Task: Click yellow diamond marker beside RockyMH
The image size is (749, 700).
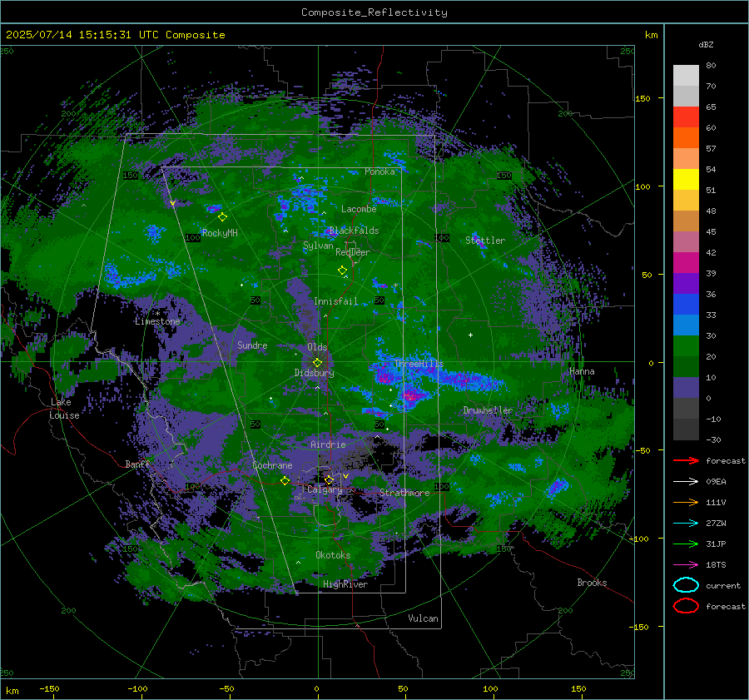Action: click(x=222, y=217)
